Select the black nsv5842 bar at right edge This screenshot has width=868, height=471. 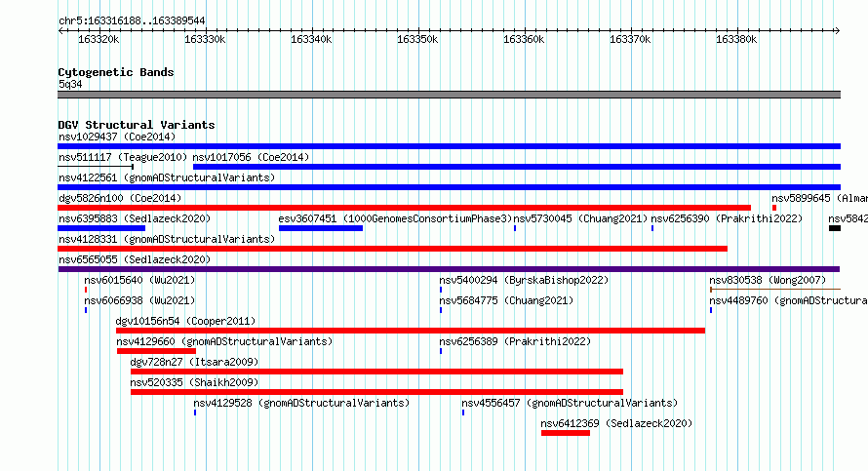click(x=835, y=228)
